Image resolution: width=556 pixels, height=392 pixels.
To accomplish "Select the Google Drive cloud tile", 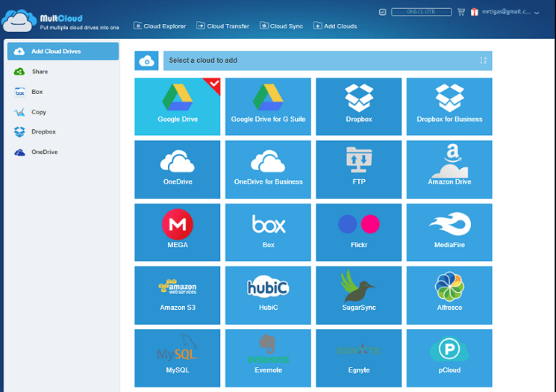I will (x=178, y=107).
